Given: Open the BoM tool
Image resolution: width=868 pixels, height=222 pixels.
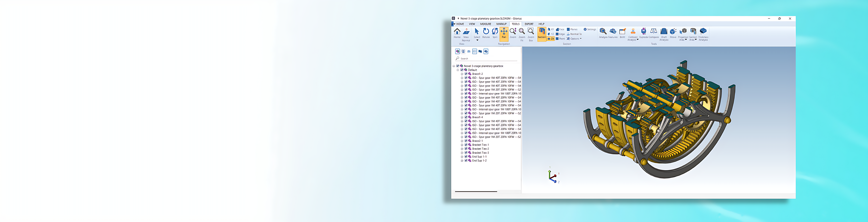Looking at the screenshot, I should point(623,34).
